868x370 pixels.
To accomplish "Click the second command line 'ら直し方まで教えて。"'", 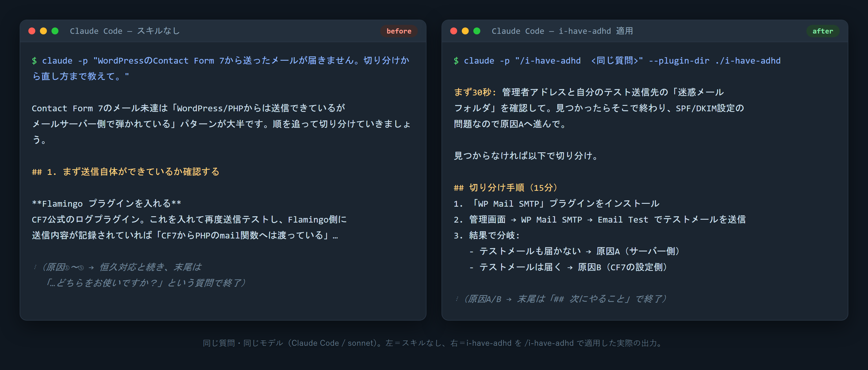I will [x=80, y=76].
